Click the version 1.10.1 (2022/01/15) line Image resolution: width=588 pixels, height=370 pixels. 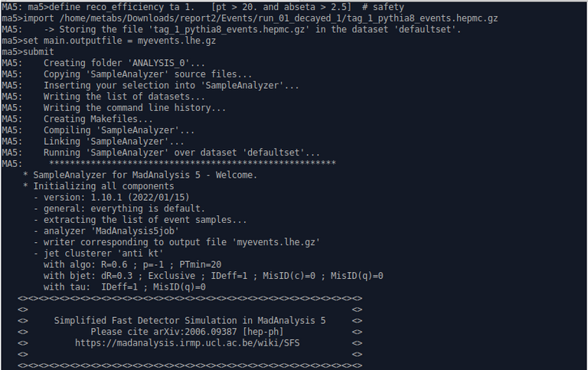point(111,198)
